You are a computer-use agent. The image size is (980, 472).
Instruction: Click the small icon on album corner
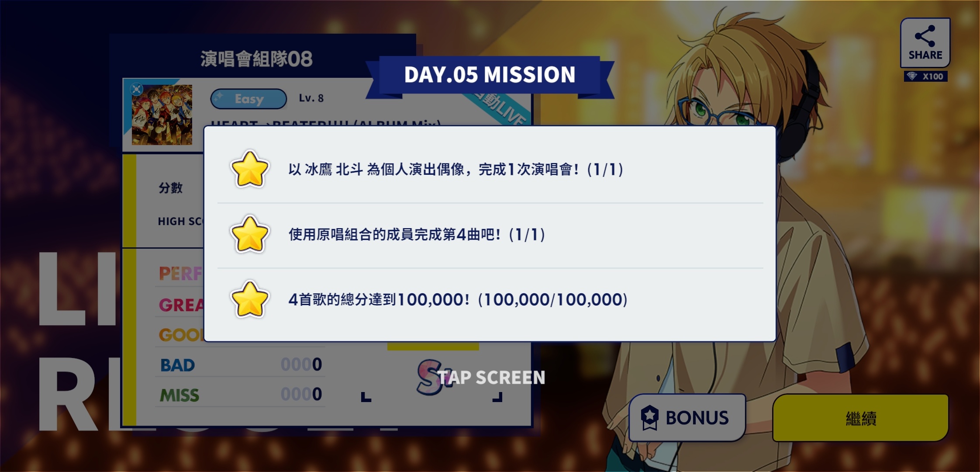coord(137,89)
